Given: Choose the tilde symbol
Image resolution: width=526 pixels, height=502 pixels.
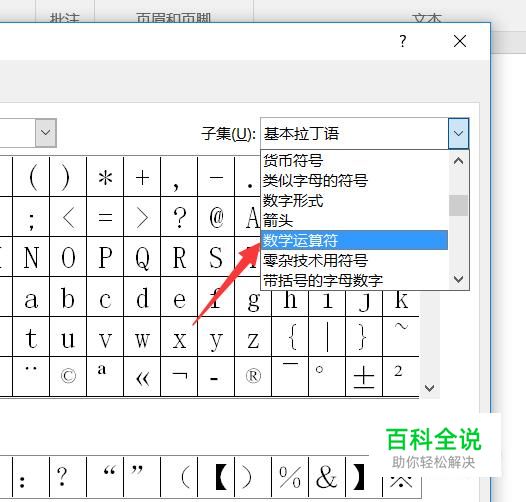Looking at the screenshot, I should pos(401,337).
